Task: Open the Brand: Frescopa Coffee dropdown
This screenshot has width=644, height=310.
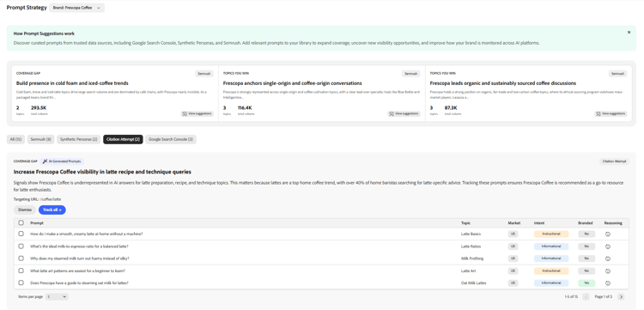Action: click(x=76, y=8)
